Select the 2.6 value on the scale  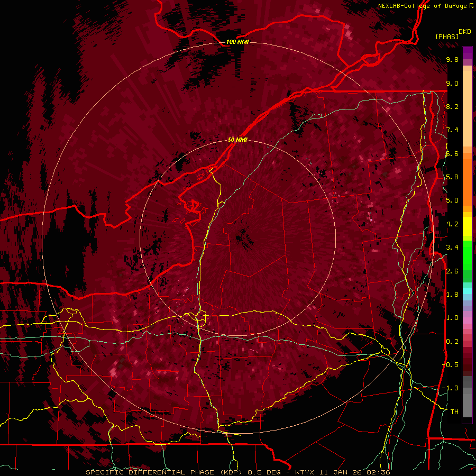[x=452, y=271]
